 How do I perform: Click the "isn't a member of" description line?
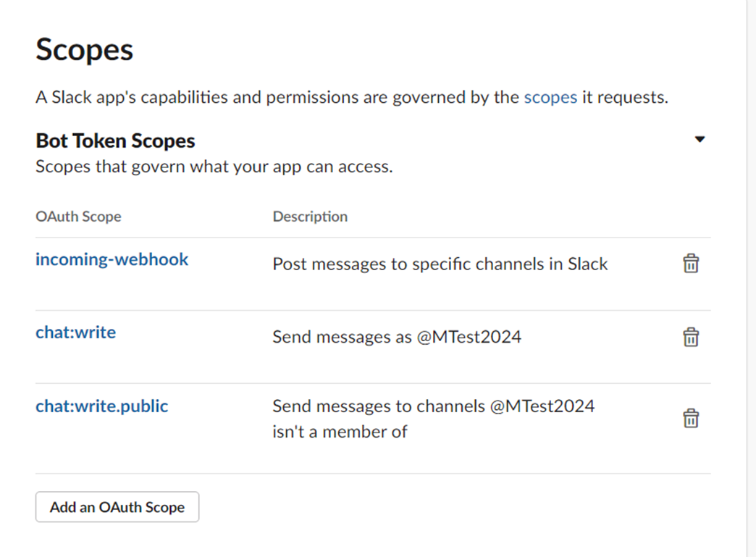click(340, 432)
